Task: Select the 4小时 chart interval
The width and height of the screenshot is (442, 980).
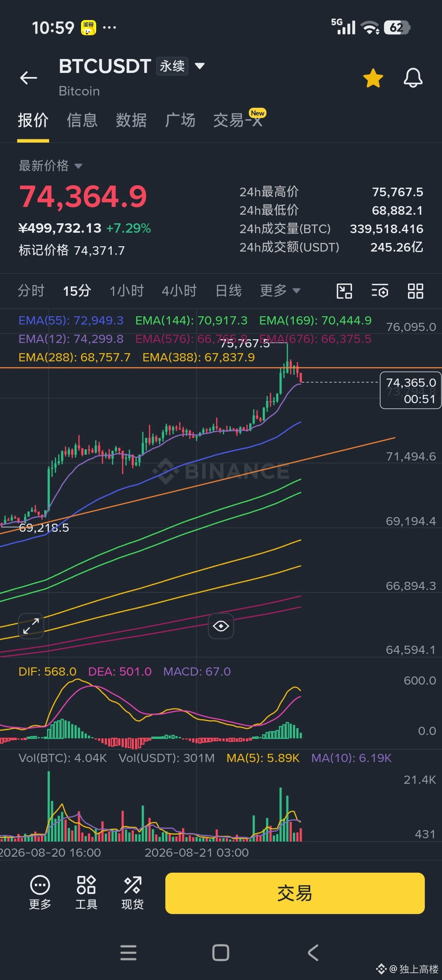Action: pos(179,291)
